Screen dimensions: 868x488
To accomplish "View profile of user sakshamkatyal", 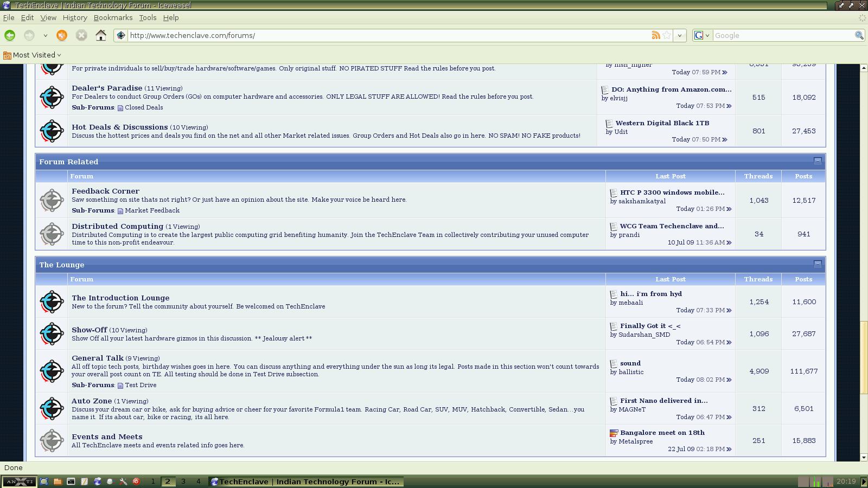I will 642,201.
